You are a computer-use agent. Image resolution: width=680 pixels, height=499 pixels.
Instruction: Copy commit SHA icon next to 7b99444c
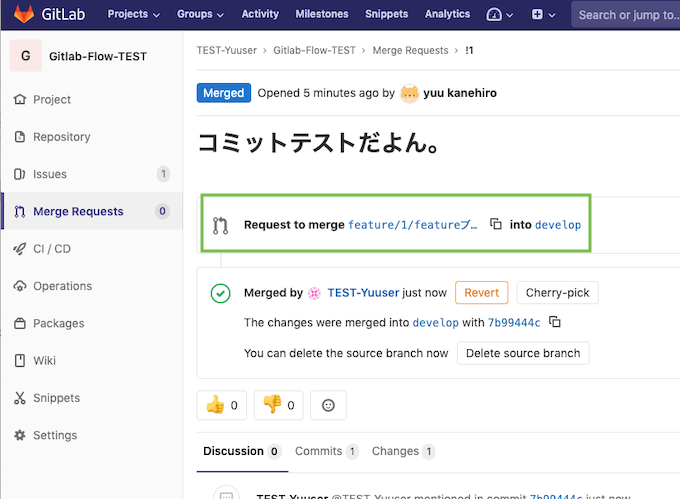coord(555,322)
